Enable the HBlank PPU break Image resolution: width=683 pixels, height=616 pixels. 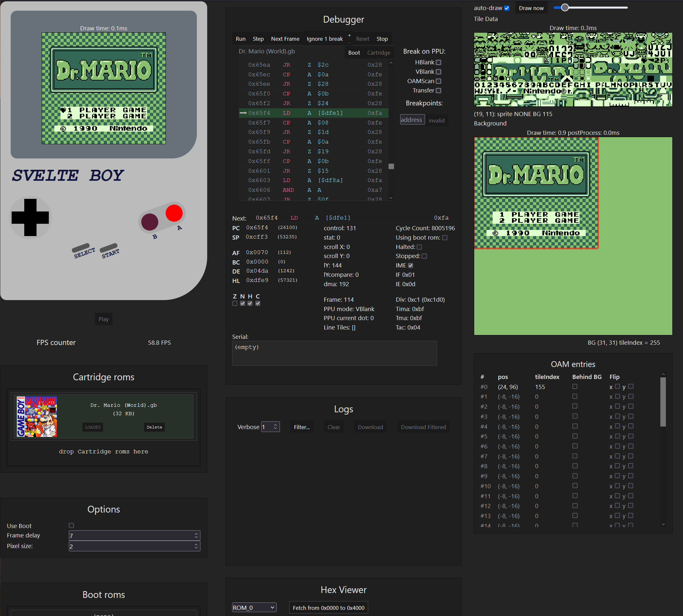pyautogui.click(x=438, y=62)
